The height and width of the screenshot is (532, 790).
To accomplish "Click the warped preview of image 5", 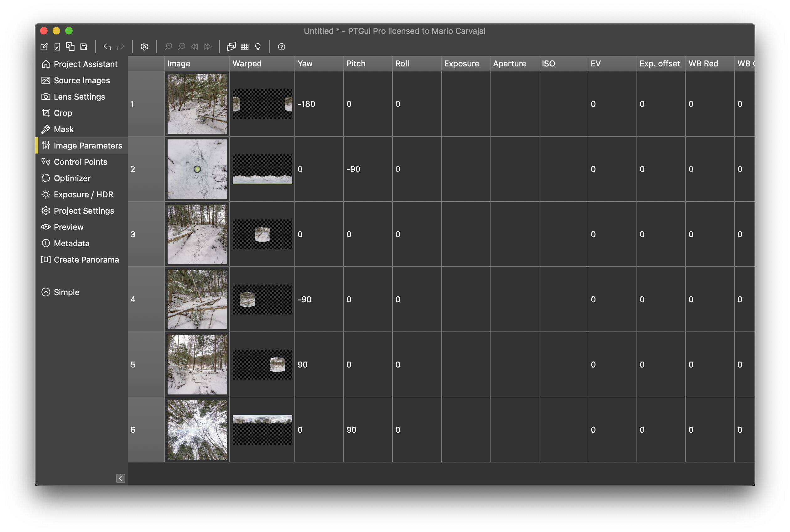I will point(262,364).
